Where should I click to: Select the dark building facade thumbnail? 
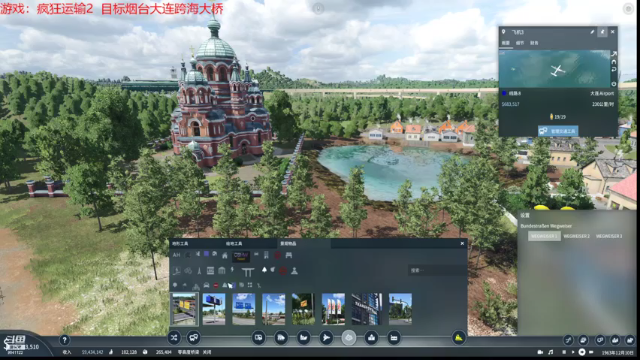coord(367,309)
